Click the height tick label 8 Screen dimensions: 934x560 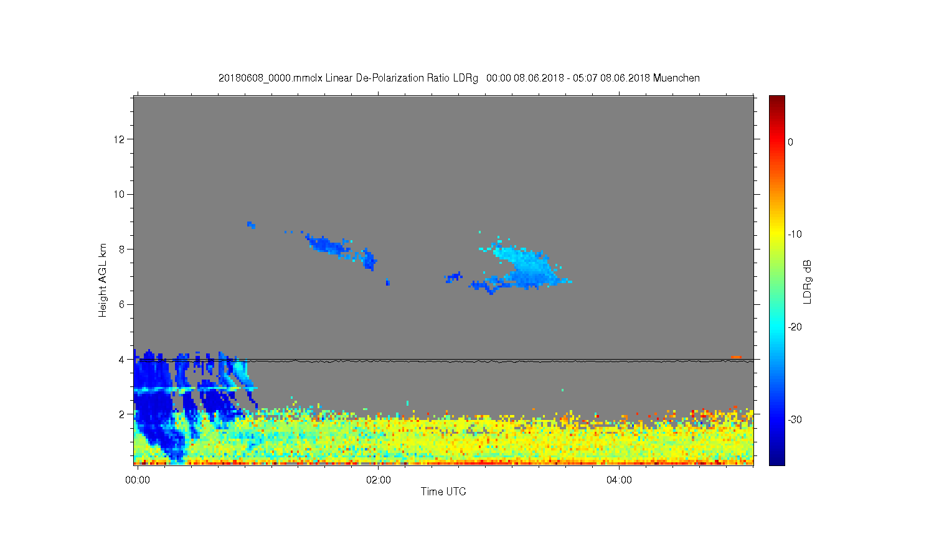tap(122, 250)
